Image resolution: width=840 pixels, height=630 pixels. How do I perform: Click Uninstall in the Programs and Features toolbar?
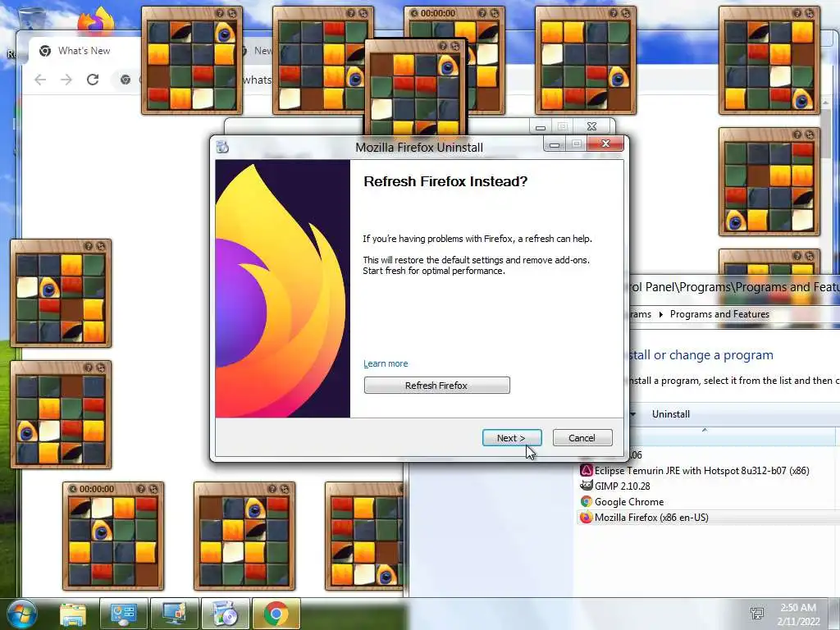pos(671,414)
